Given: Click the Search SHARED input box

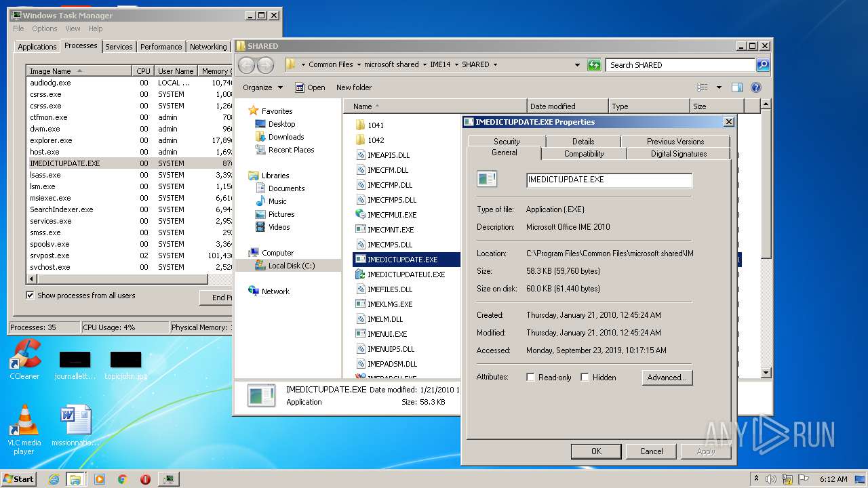Looking at the screenshot, I should 680,65.
